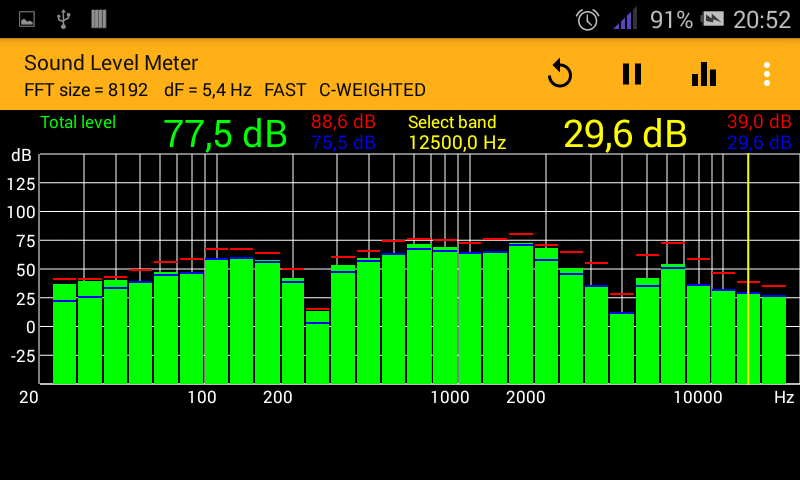
Task: Tap the FAST time weighting label
Action: [x=285, y=90]
